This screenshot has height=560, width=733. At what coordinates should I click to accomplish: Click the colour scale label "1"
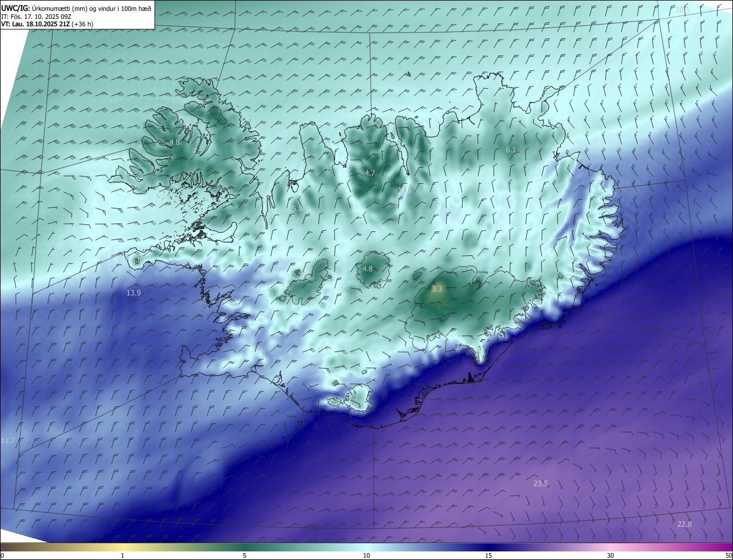click(123, 556)
